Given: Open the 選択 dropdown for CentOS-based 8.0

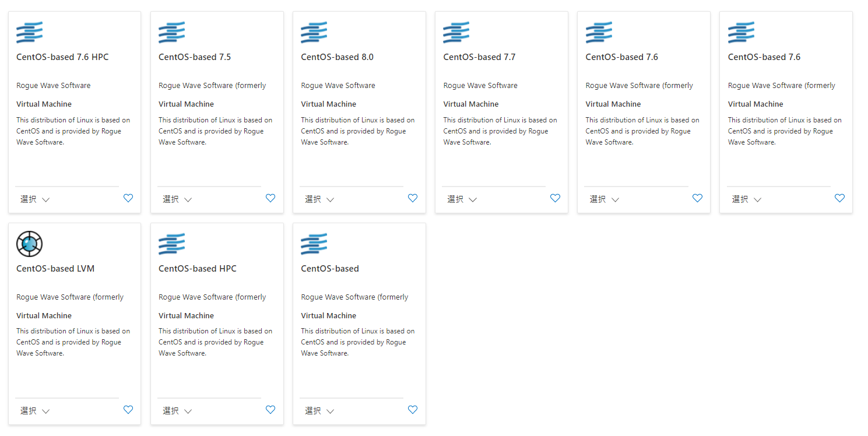Looking at the screenshot, I should (318, 199).
